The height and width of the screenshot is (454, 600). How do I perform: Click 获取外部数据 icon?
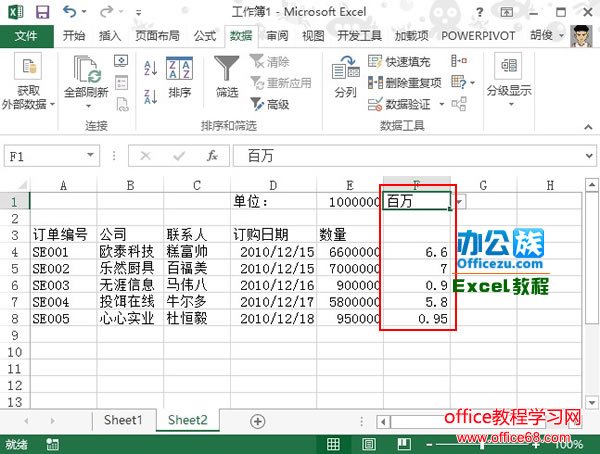[x=28, y=66]
